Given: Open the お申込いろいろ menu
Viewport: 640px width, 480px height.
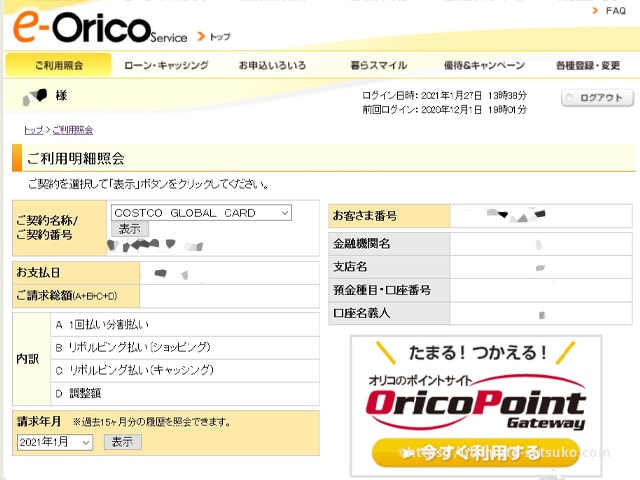Looking at the screenshot, I should coord(272,65).
